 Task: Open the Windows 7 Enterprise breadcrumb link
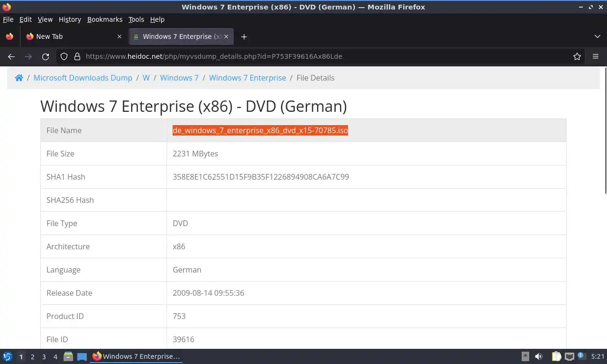click(x=248, y=78)
